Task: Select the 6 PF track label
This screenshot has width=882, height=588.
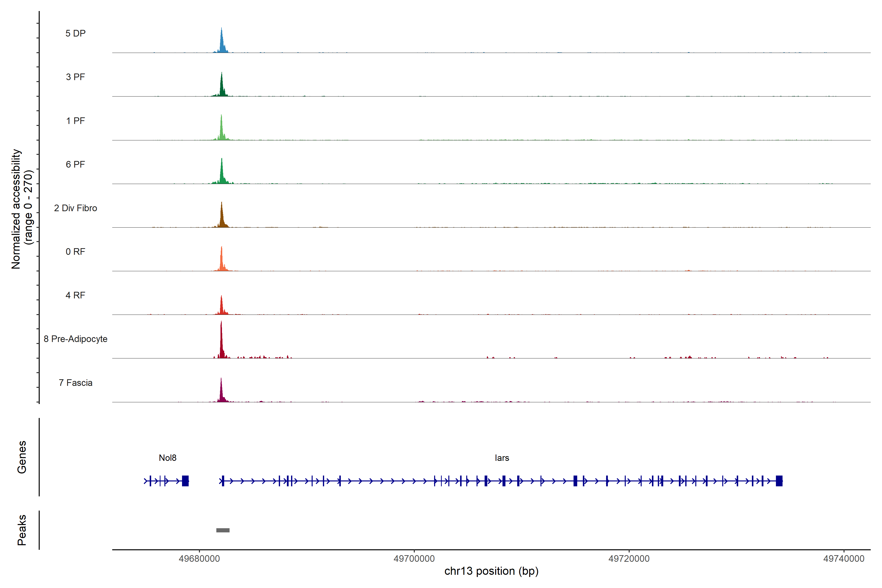Action: [75, 164]
